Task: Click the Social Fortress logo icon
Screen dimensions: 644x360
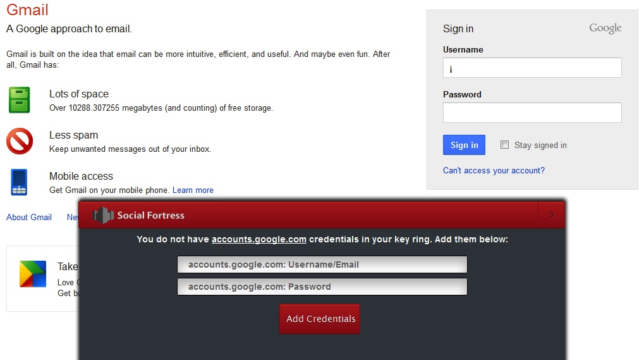Action: click(x=103, y=215)
